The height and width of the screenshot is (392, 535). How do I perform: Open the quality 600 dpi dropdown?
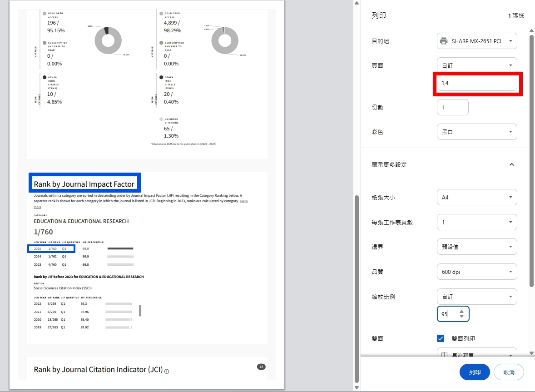coord(477,272)
